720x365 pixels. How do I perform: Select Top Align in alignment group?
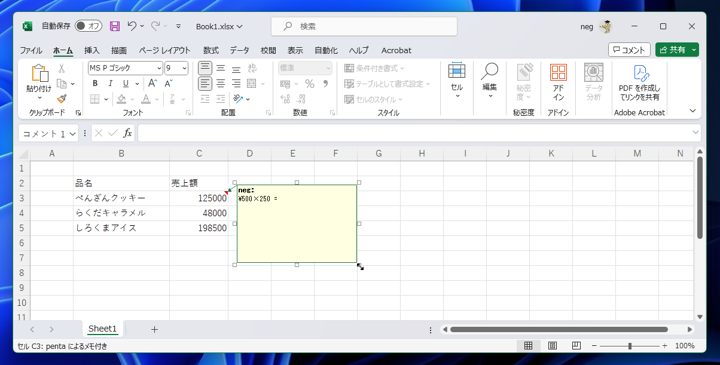coord(205,68)
